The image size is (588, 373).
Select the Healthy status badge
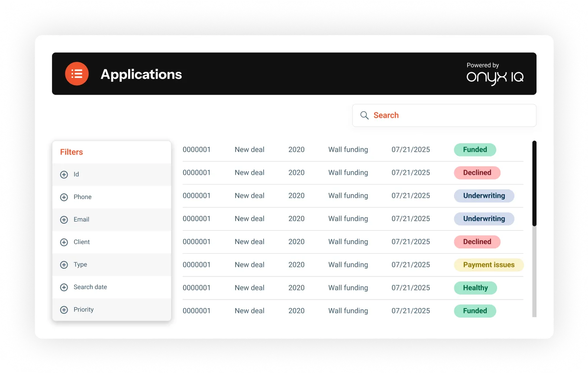point(475,288)
